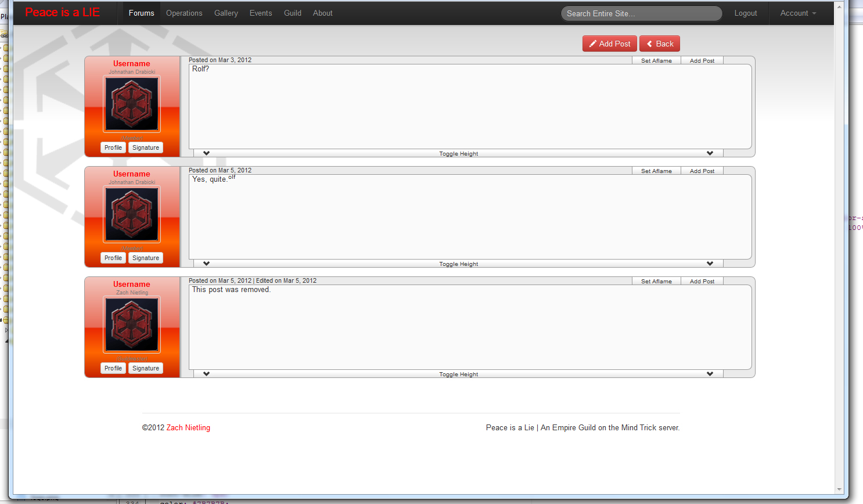Screen dimensions: 863x504
Task: Click the left down-chevron under the first post
Action: click(x=206, y=153)
